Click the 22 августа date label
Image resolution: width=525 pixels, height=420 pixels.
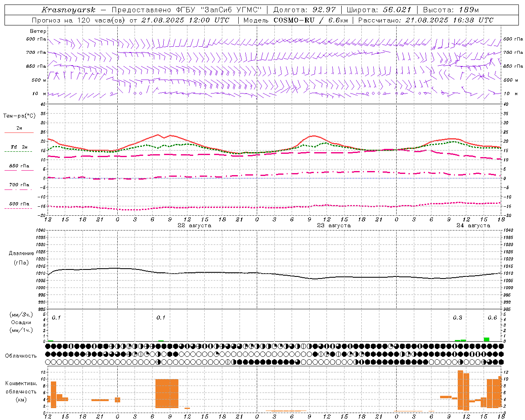pyautogui.click(x=194, y=226)
